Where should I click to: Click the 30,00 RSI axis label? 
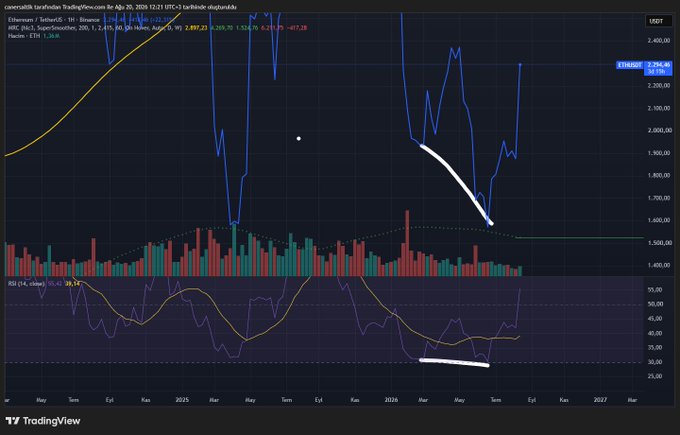[x=655, y=362]
